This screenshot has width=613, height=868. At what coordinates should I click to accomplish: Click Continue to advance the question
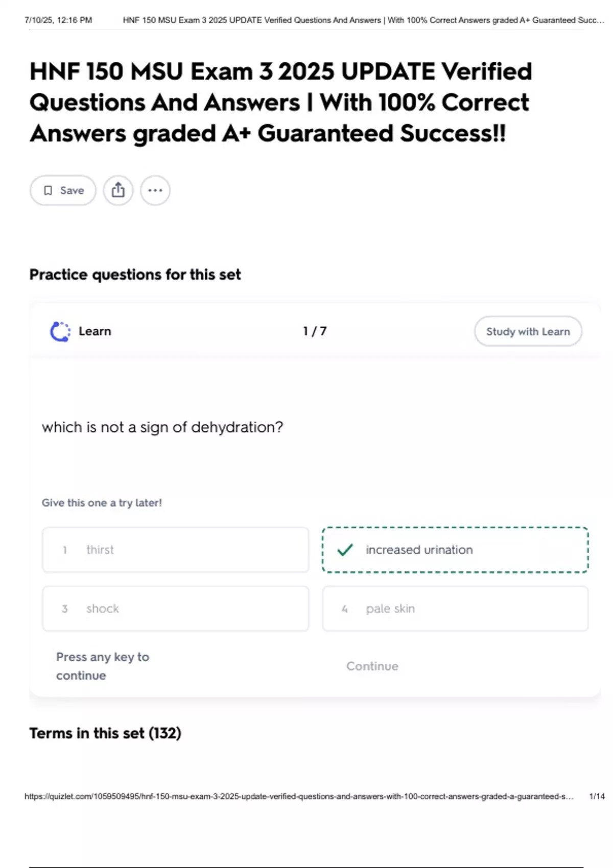[372, 666]
